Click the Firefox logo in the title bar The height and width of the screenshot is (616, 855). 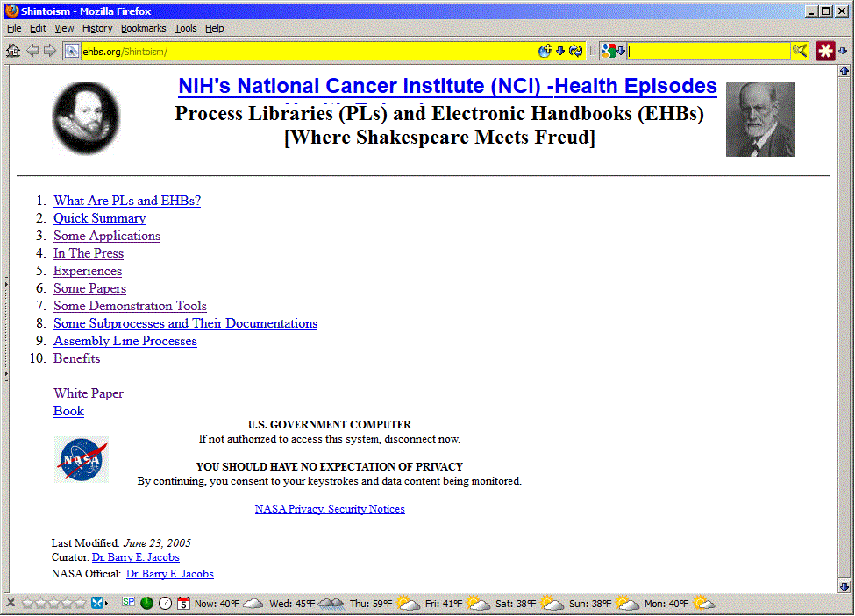click(12, 11)
